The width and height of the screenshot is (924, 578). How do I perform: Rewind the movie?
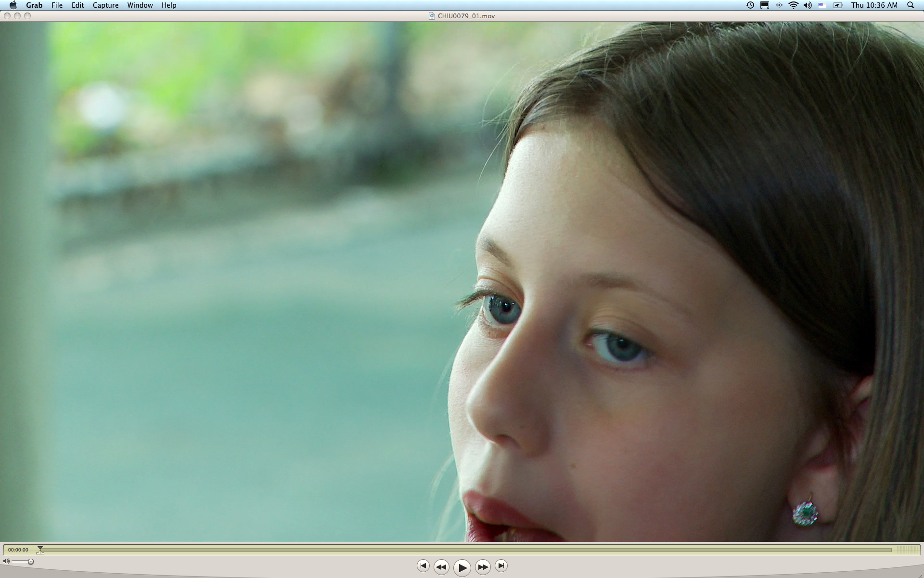tap(441, 567)
